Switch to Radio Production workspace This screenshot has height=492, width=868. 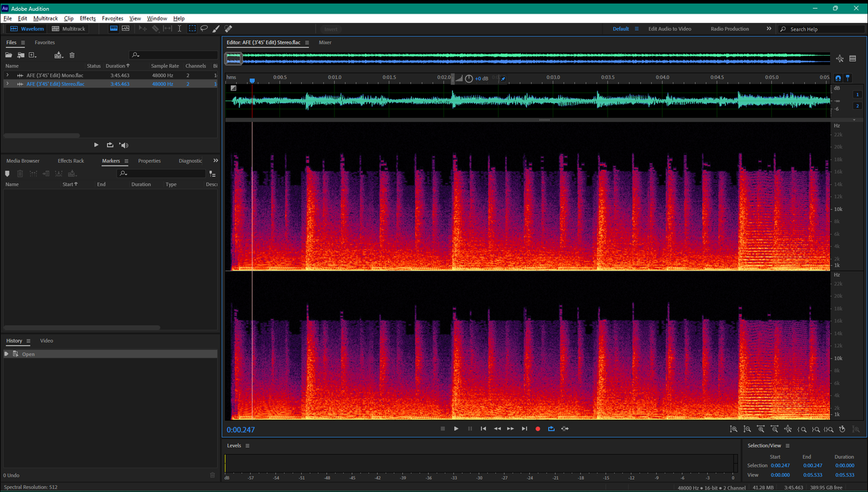click(x=730, y=29)
